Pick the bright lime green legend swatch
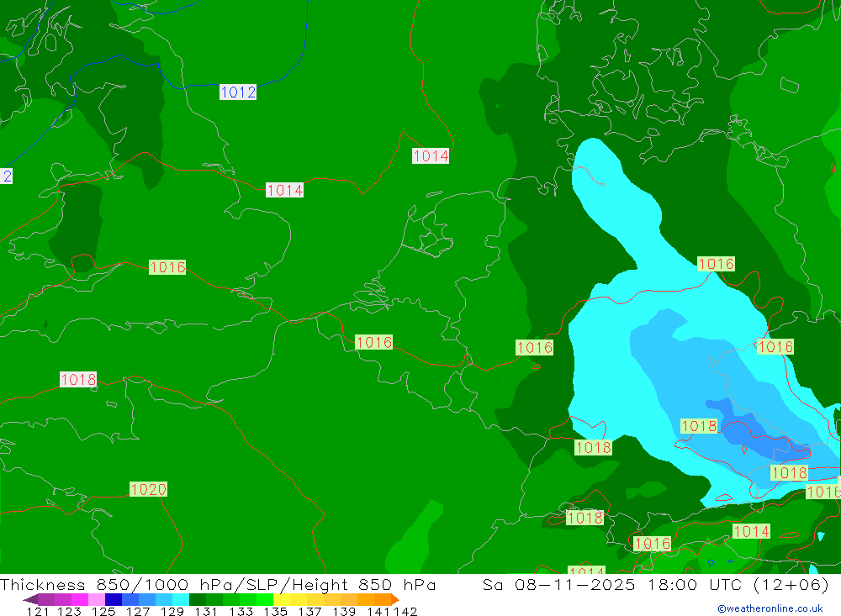Screen dimensions: 841x616 click(265, 599)
